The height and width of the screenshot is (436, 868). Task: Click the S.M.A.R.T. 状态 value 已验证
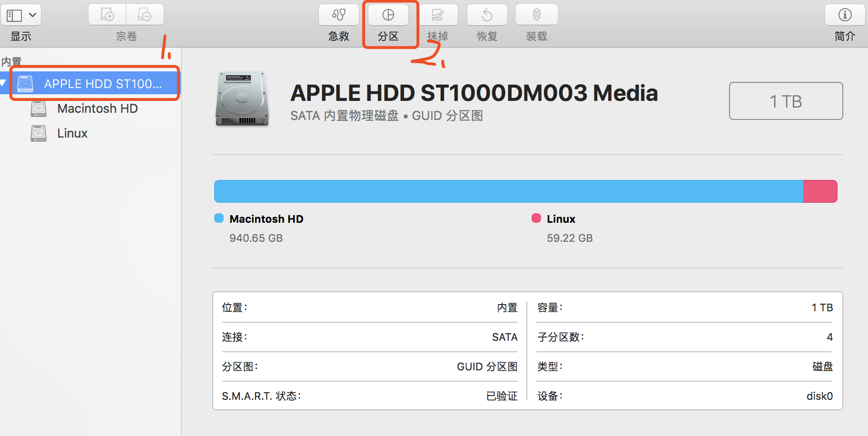[x=502, y=396]
